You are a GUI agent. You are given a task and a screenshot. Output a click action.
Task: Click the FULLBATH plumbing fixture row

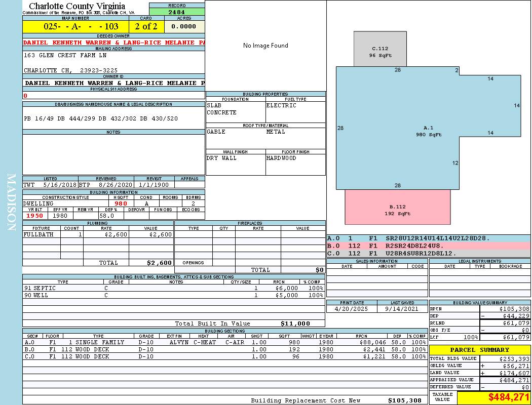[98, 235]
